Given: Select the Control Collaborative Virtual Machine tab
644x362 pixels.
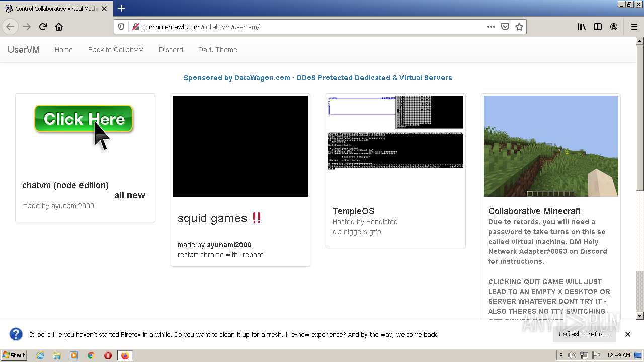Looking at the screenshot, I should pyautogui.click(x=55, y=9).
